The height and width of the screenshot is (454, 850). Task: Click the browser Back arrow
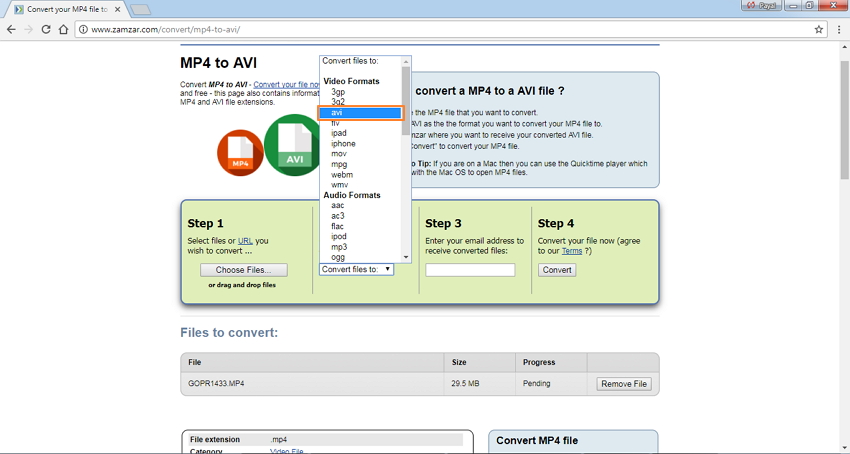pyautogui.click(x=11, y=29)
